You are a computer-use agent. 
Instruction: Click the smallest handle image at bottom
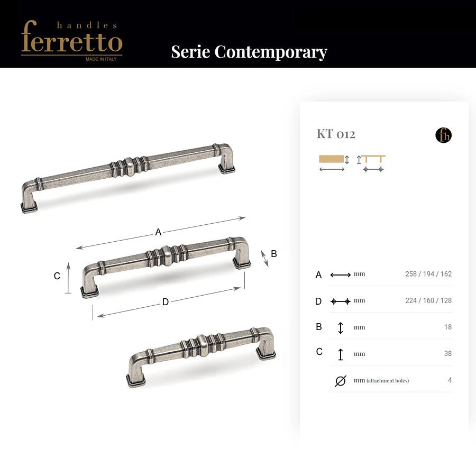tap(201, 358)
